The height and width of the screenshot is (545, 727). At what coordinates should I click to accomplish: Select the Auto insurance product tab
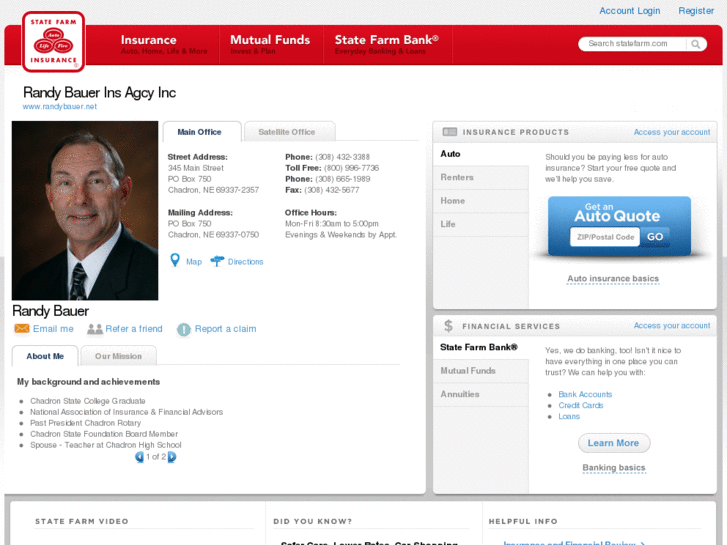[x=481, y=154]
